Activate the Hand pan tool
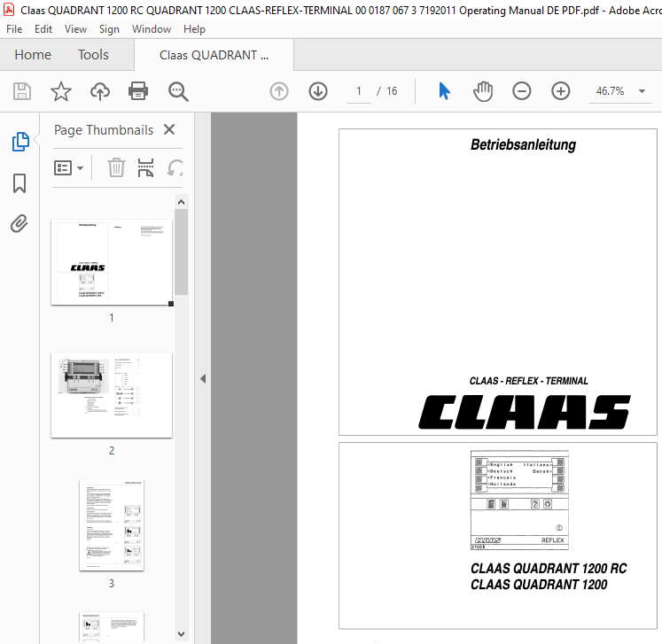This screenshot has width=662, height=644. click(x=483, y=91)
